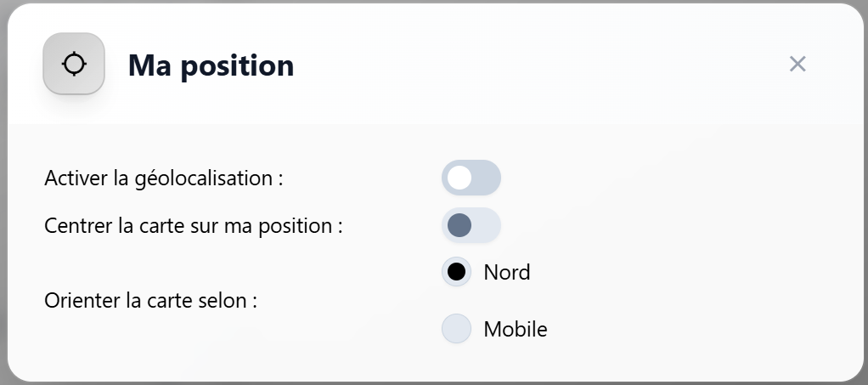Select the Nord radio button

(x=456, y=272)
